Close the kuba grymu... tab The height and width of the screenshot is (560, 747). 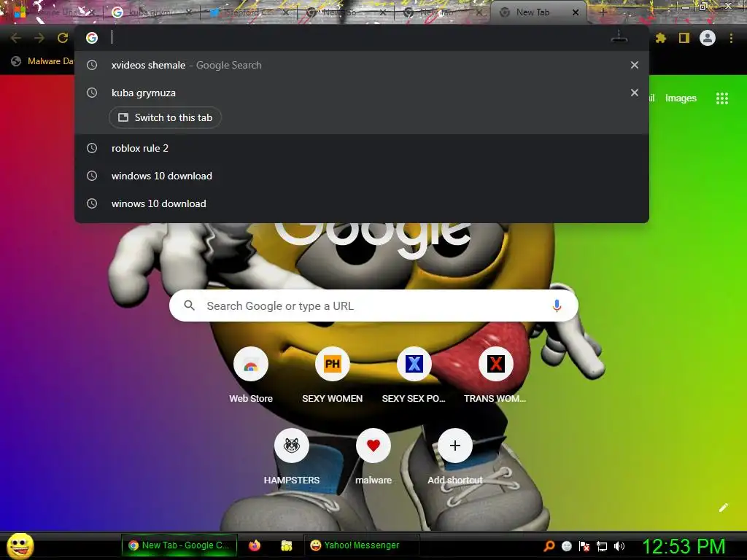point(189,12)
